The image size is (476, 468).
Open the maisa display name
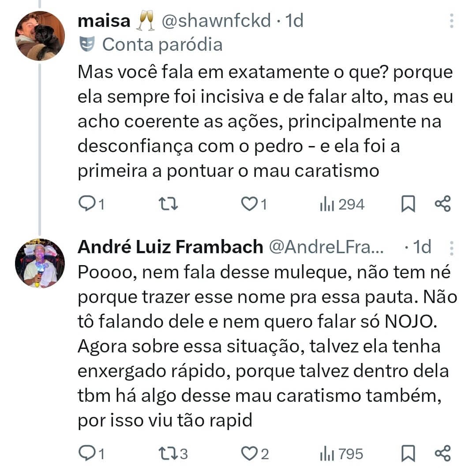[104, 21]
